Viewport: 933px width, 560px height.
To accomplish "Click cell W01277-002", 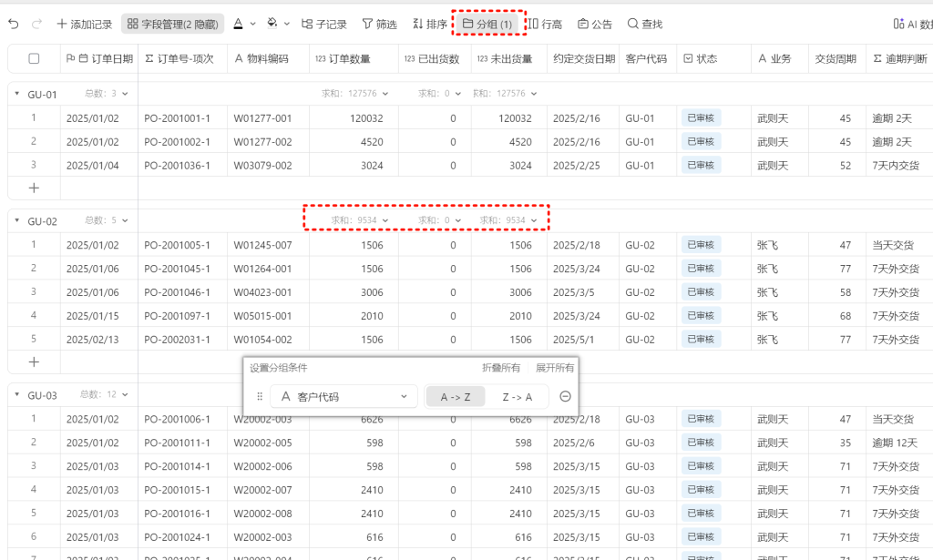I will coord(269,141).
